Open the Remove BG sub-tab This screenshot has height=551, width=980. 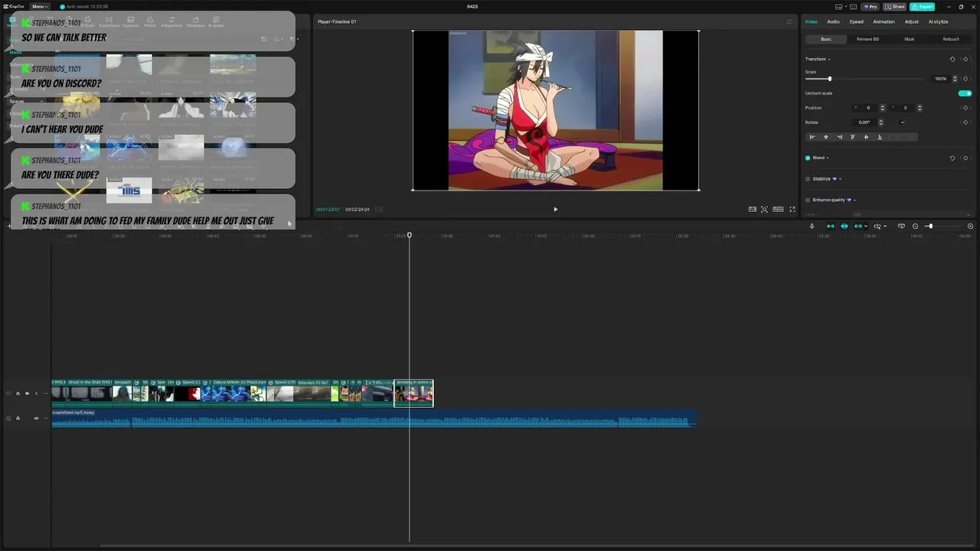867,39
